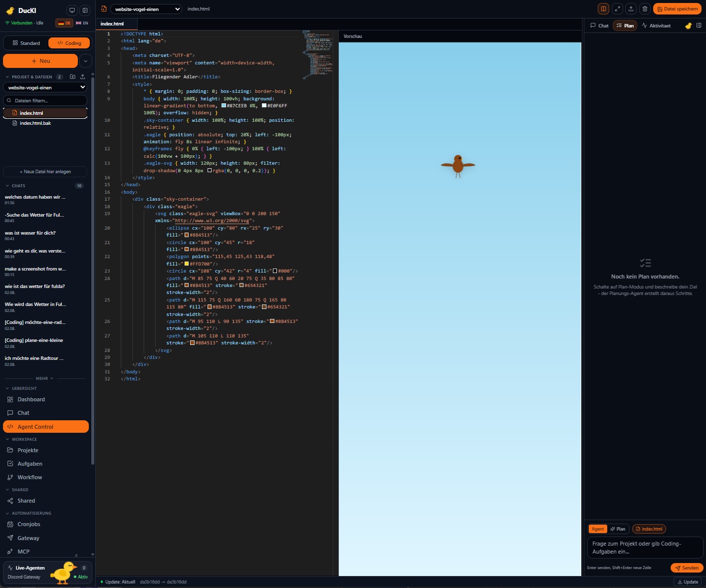Viewport: 706px width, 588px height.
Task: Toggle the index.html context chip above prompt
Action: point(649,529)
